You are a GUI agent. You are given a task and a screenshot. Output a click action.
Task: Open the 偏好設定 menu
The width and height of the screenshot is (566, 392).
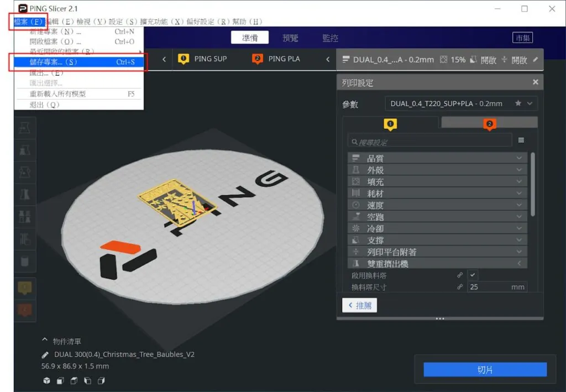pyautogui.click(x=208, y=22)
